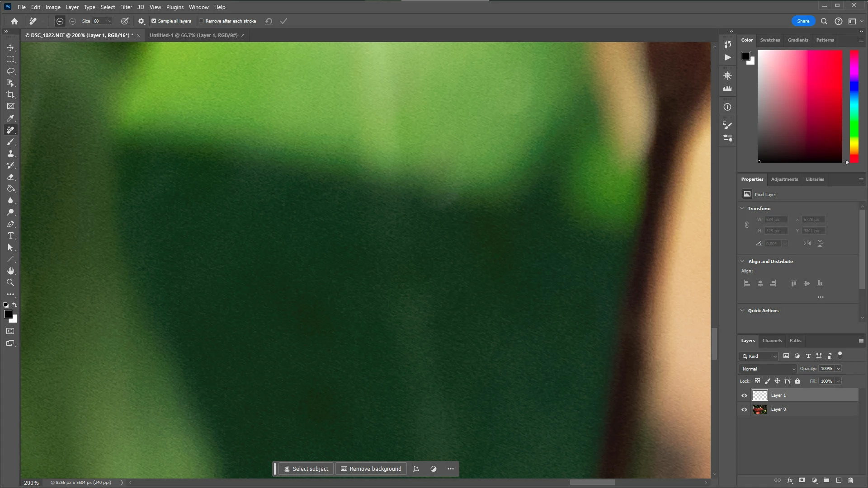Create a new layer using plus icon
Screen dimensions: 868x488
tap(839, 480)
